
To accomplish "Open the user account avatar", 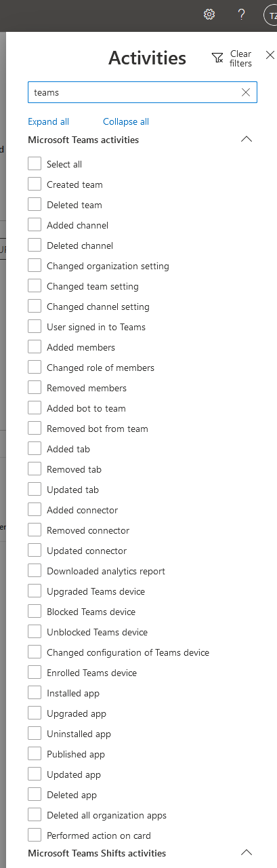I will coord(270,15).
